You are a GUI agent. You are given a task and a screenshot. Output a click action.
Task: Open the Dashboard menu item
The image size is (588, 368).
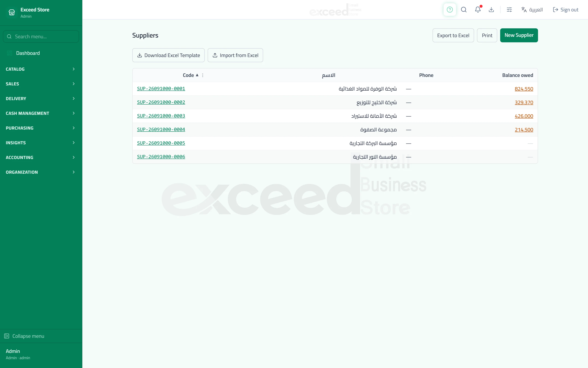[x=41, y=53]
